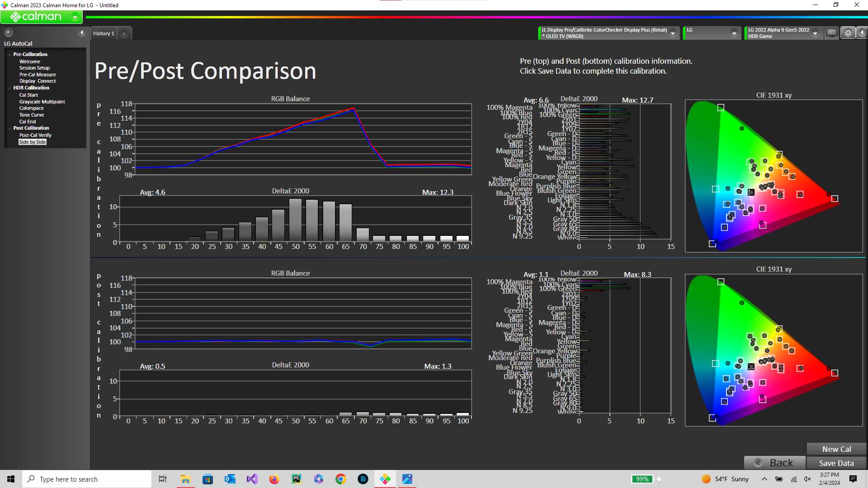868x488 pixels.
Task: Click the Save Data button
Action: click(836, 463)
